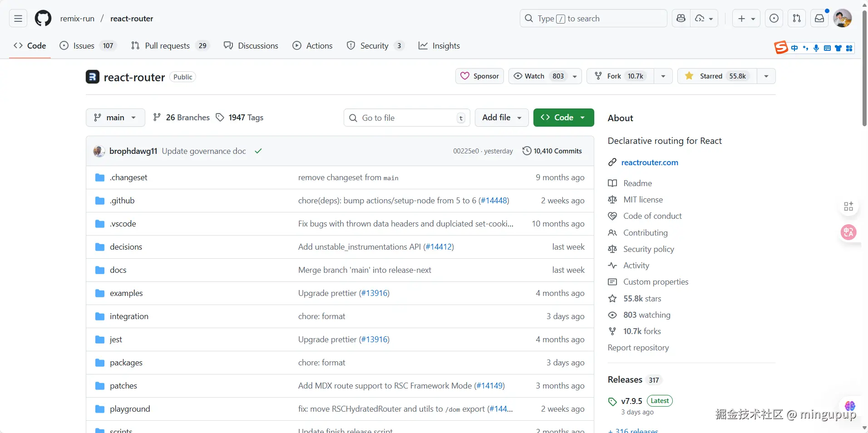The image size is (868, 433).
Task: Click the Sponsor button
Action: pos(479,76)
